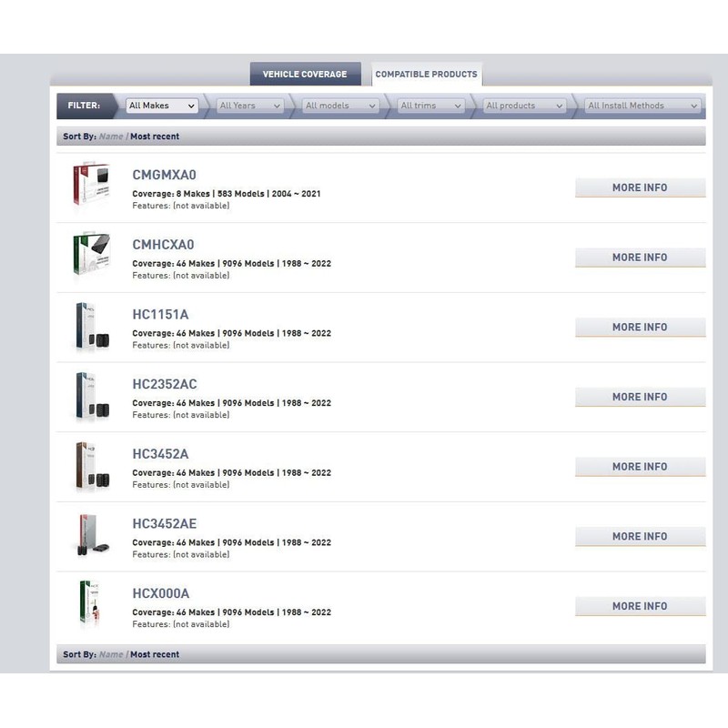Click the HC3452A product image
The height and width of the screenshot is (728, 728).
pyautogui.click(x=92, y=466)
